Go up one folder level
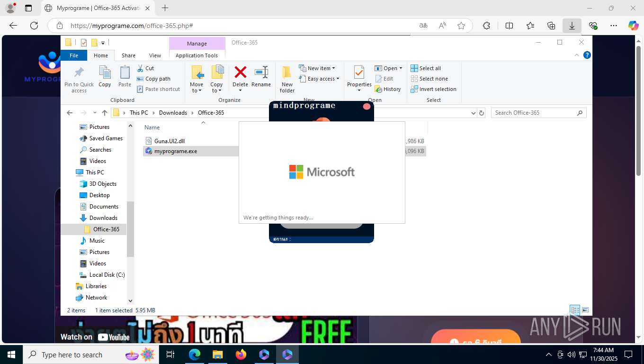This screenshot has width=644, height=364. pyautogui.click(x=105, y=113)
